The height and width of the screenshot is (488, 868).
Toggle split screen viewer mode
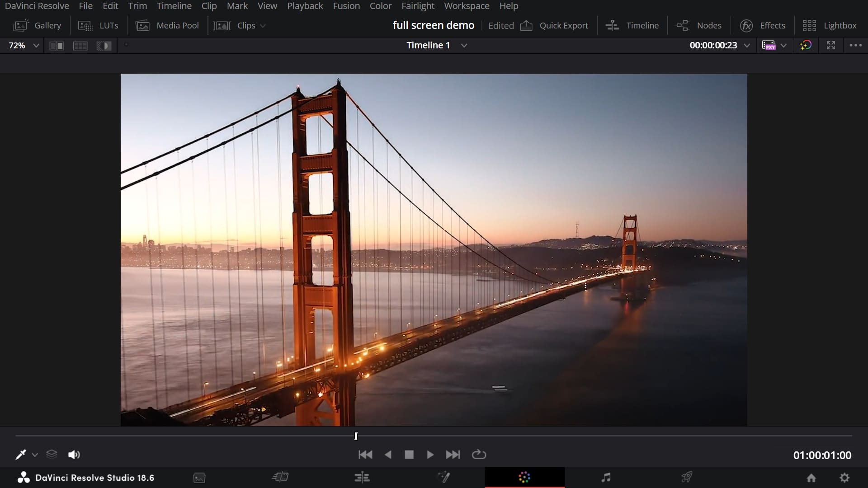(x=80, y=46)
